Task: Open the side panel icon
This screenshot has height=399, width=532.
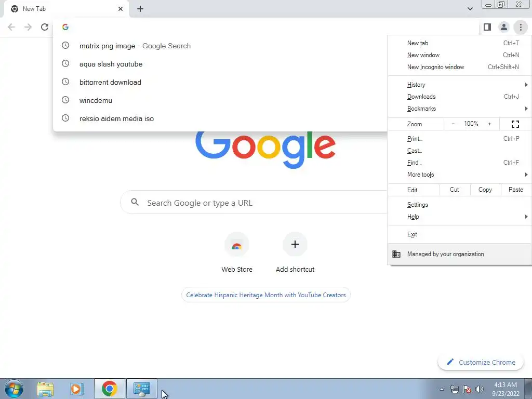Action: (487, 27)
